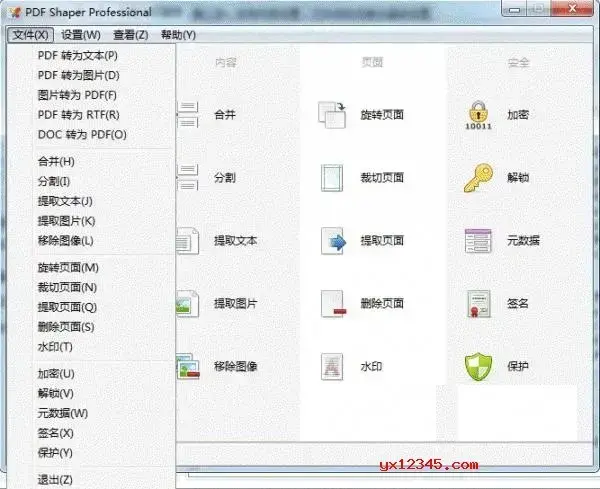Viewport: 600px width, 489px height.
Task: Click the Rotate Pages (旋转页面) icon
Action: [x=332, y=114]
